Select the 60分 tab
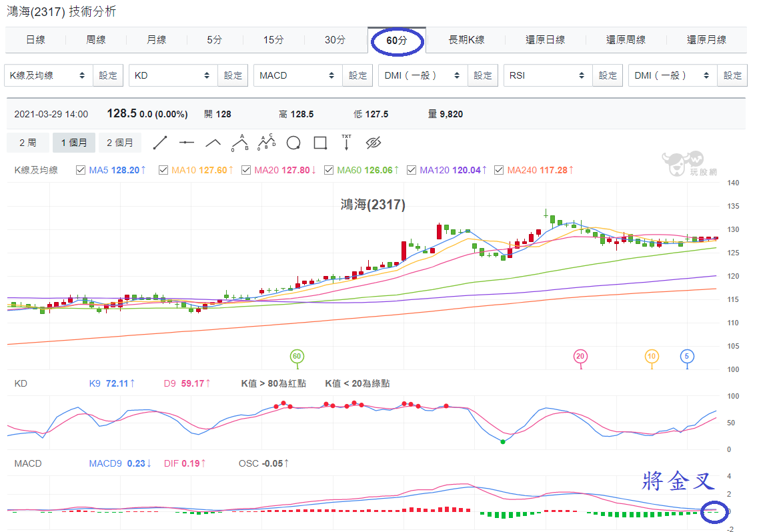This screenshot has height=532, width=761. click(x=397, y=40)
